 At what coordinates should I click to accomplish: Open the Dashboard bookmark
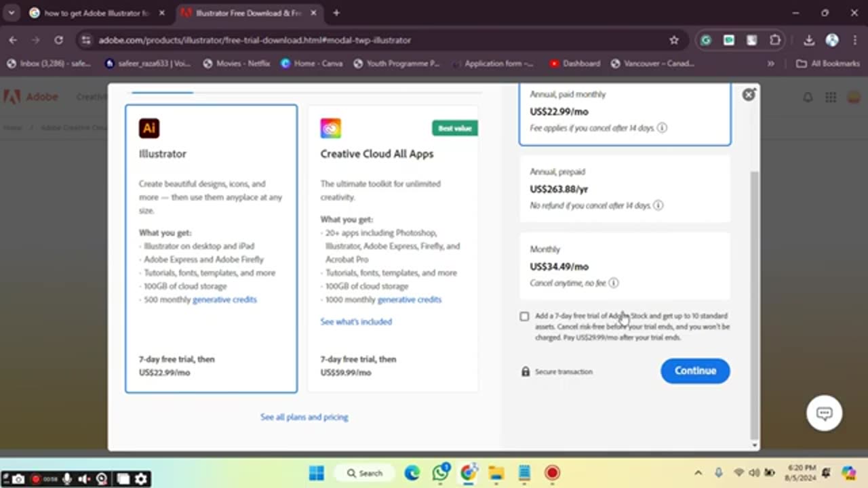click(575, 64)
